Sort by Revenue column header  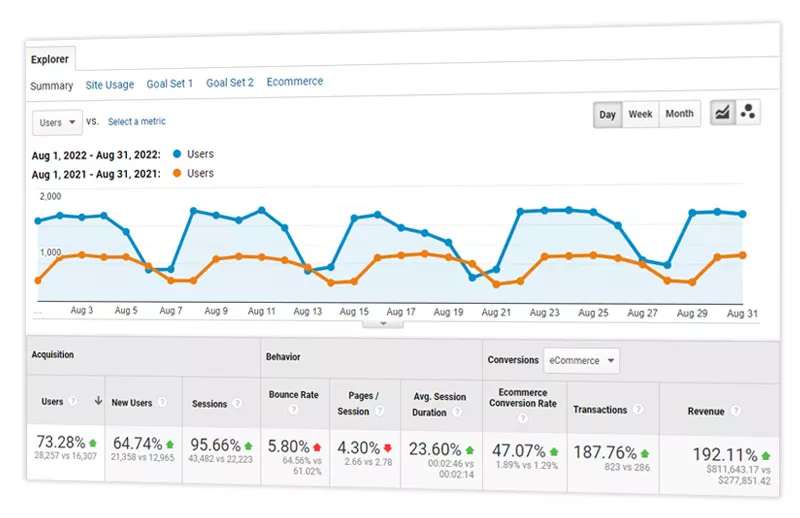[706, 411]
